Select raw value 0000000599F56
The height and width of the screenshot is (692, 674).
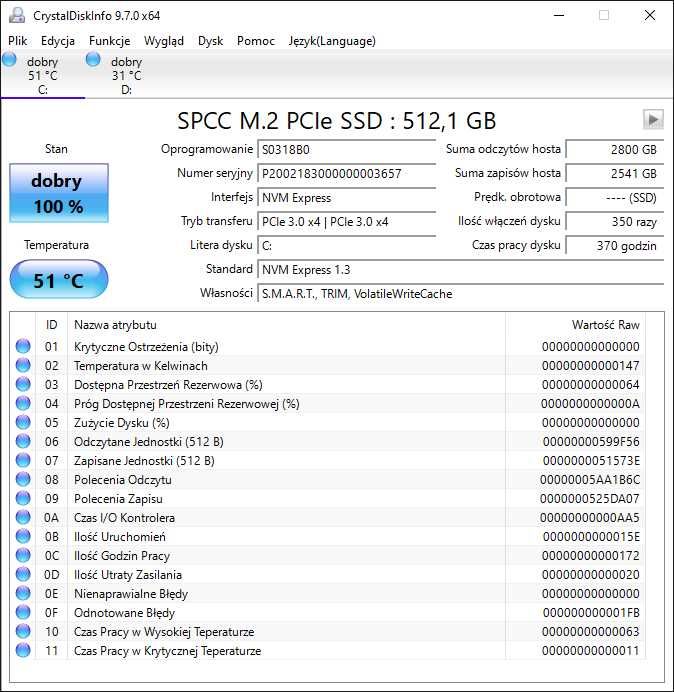591,441
